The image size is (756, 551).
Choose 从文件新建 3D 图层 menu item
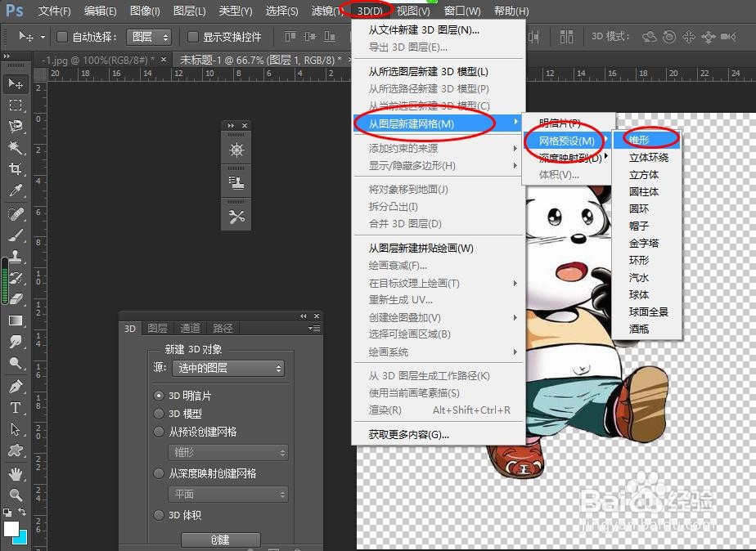439,30
